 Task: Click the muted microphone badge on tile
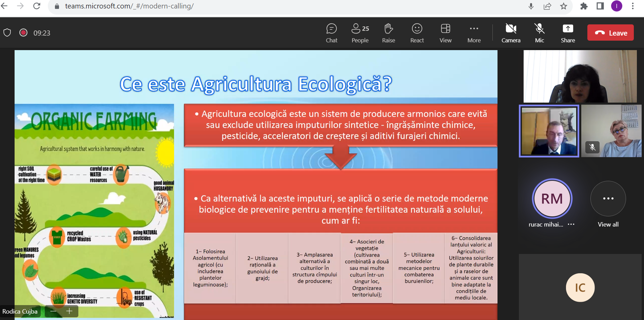(592, 147)
